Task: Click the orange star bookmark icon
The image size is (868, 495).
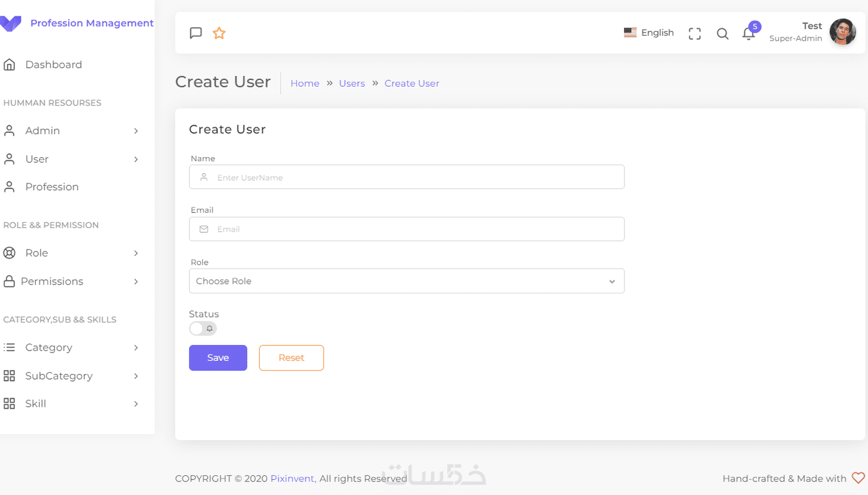Action: coord(219,33)
